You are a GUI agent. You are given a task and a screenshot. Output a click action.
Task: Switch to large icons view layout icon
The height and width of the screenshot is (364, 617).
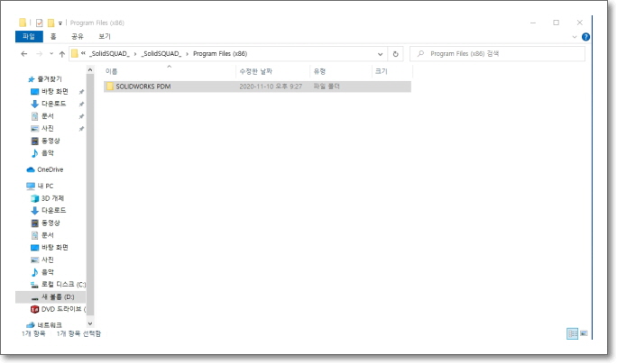coord(584,333)
